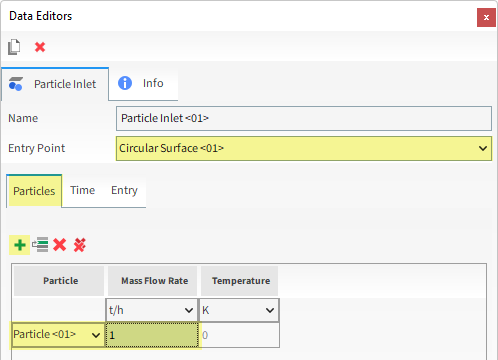Clear all rows with dotted red X
The image size is (498, 360).
click(x=80, y=245)
